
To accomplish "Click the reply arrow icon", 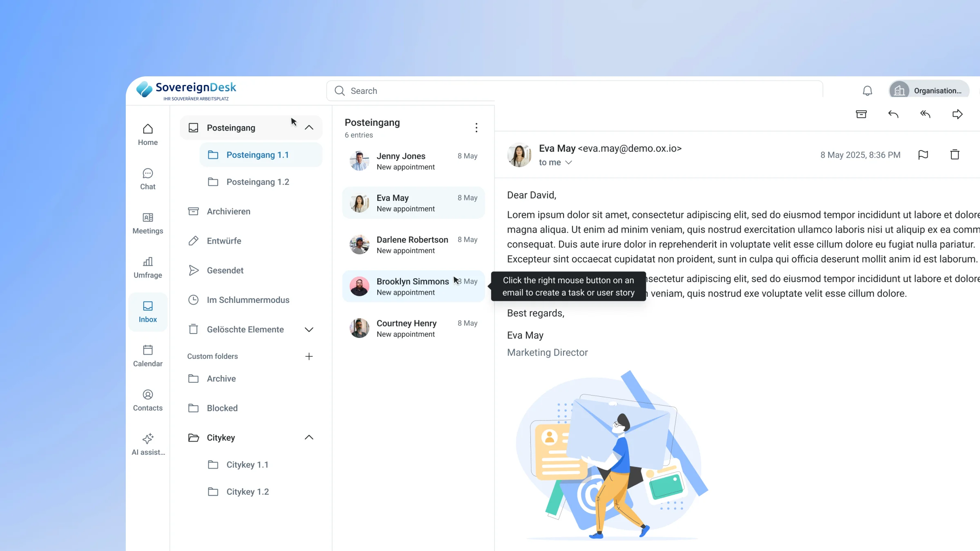I will click(x=893, y=114).
